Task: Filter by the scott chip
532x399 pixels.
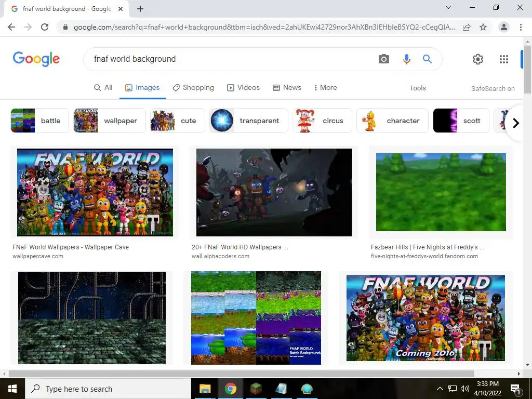Action: pos(461,121)
